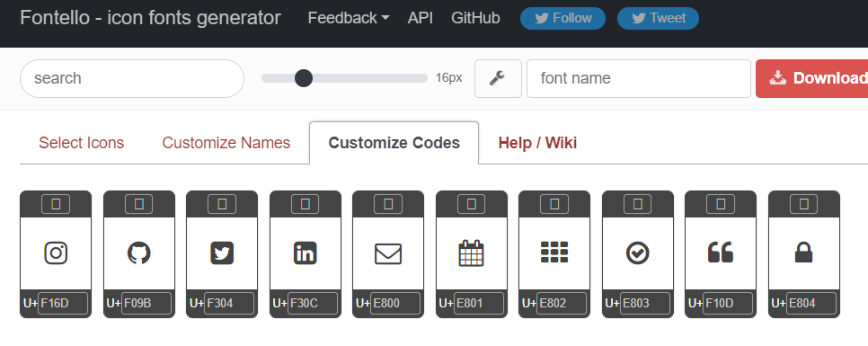The image size is (868, 346).
Task: Switch to the Customize Names tab
Action: pos(226,143)
